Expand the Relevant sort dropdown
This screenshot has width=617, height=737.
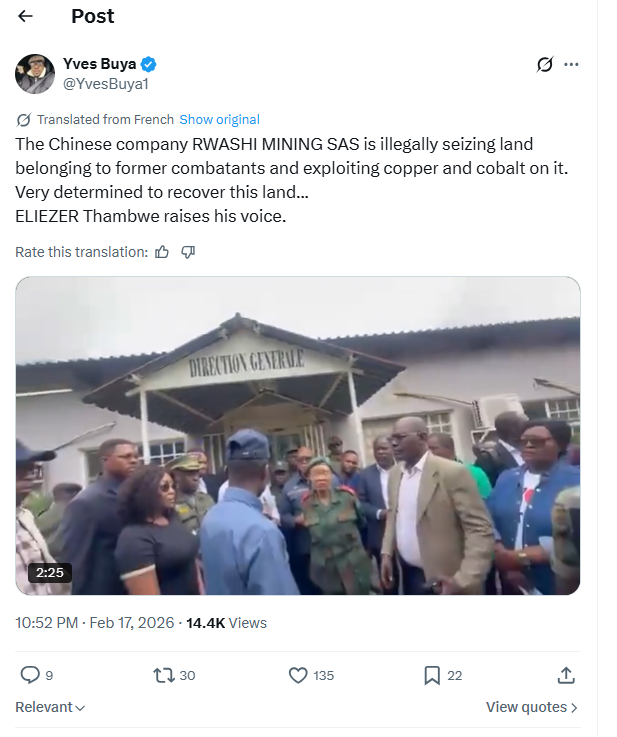(x=50, y=707)
